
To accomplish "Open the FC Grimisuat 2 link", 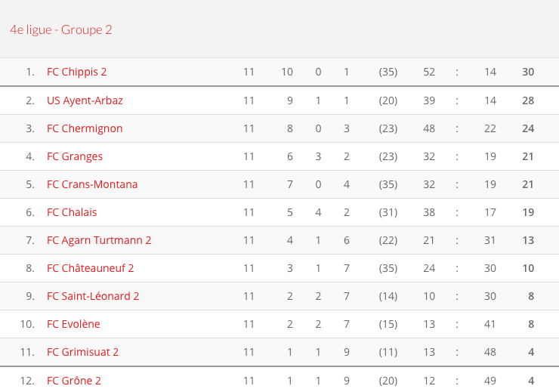I will coord(82,352).
